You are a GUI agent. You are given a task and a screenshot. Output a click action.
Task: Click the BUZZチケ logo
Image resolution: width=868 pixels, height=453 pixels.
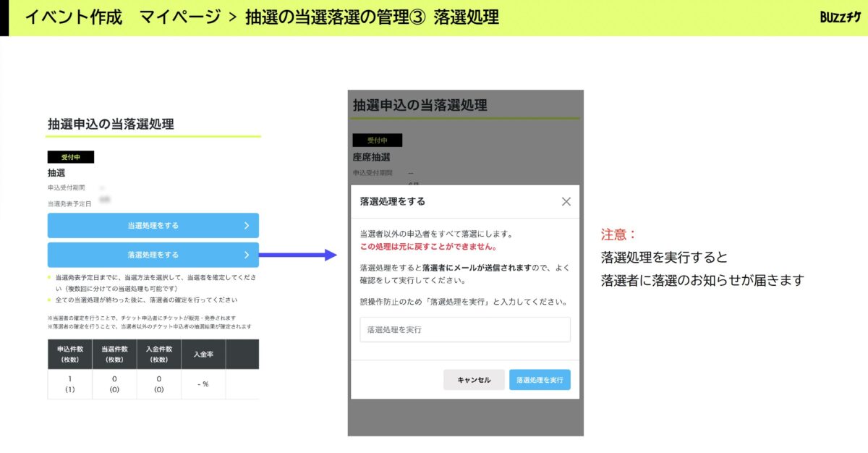coord(840,17)
